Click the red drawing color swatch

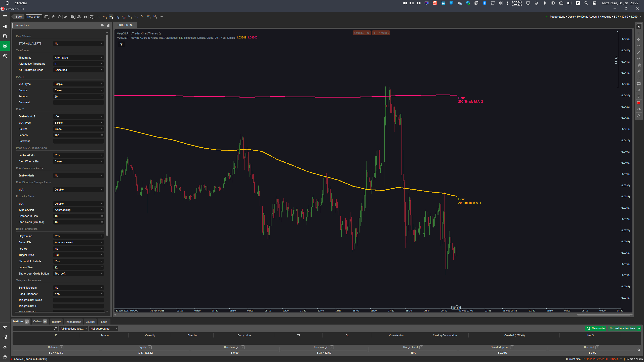point(638,103)
